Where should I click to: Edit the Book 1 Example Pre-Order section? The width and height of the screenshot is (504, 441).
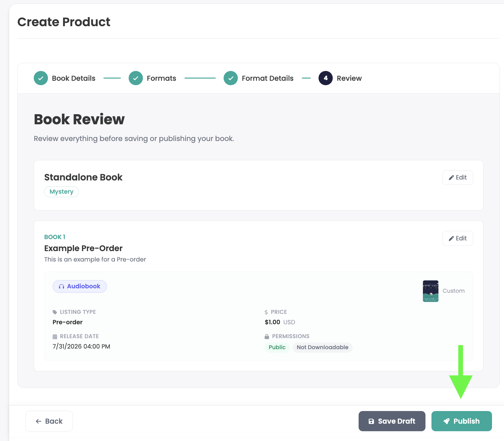coord(458,238)
